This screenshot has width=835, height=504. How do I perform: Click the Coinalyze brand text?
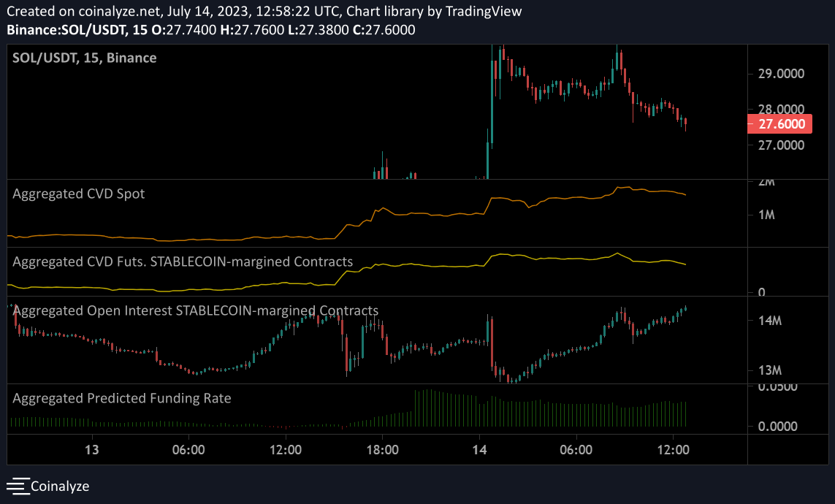[x=60, y=485]
